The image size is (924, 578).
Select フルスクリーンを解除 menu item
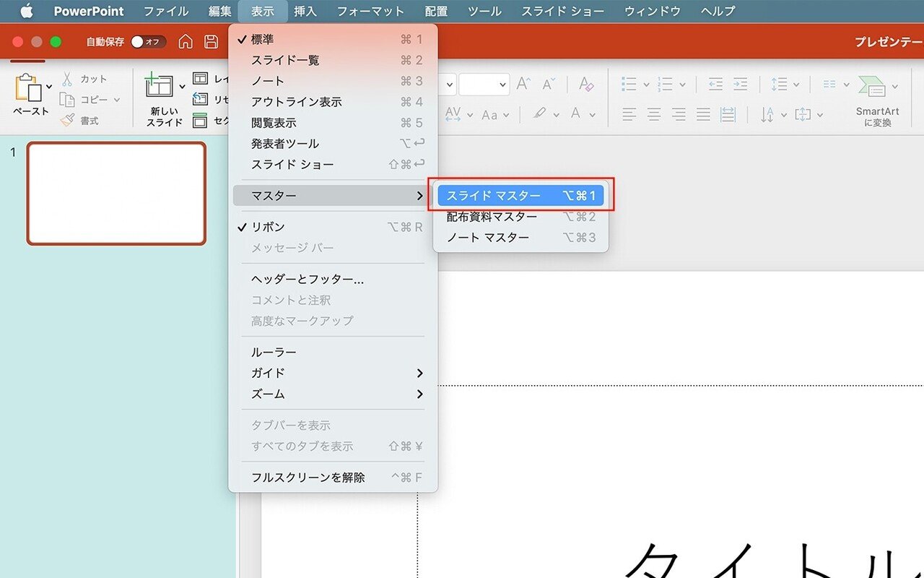(x=333, y=478)
